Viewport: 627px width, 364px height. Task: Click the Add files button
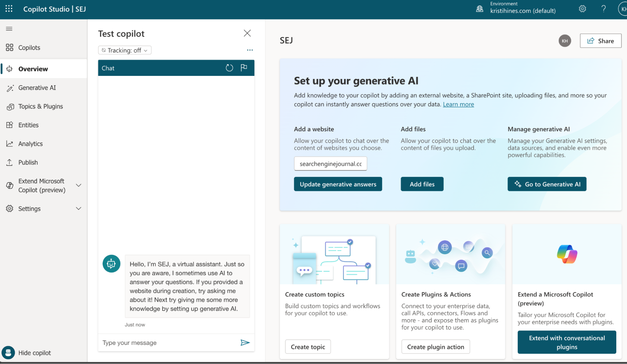tap(422, 184)
